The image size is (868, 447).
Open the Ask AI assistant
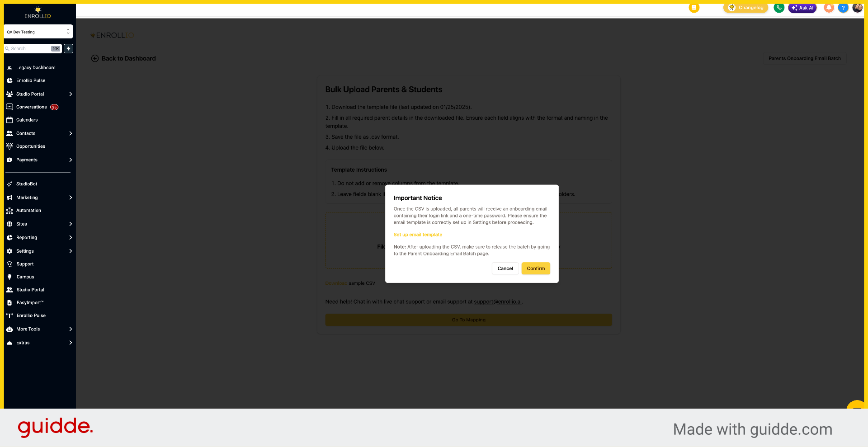(802, 8)
